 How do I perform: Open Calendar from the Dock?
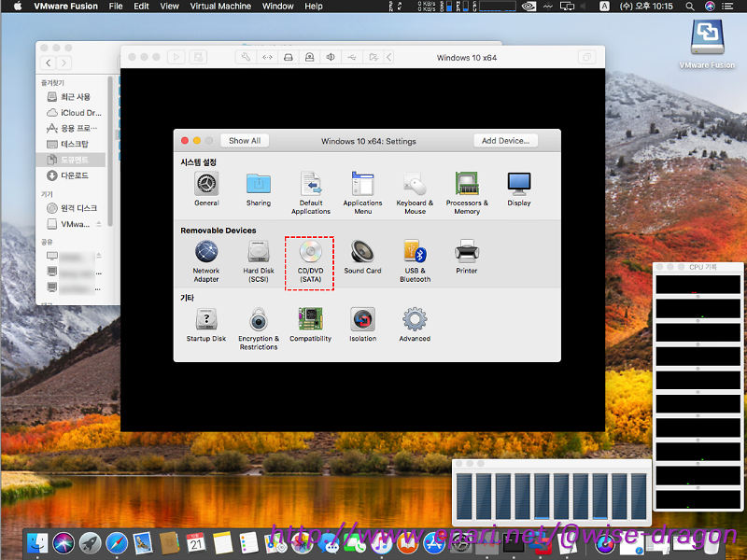pyautogui.click(x=196, y=543)
